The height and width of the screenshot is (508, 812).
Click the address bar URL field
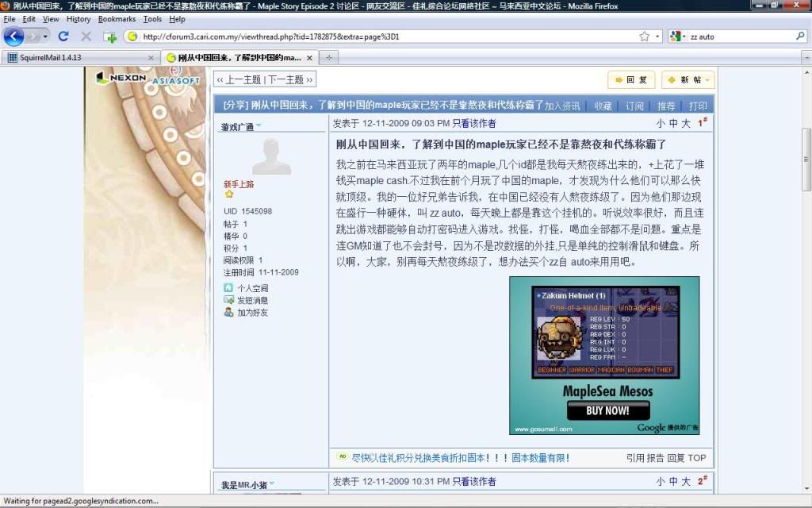pyautogui.click(x=381, y=37)
